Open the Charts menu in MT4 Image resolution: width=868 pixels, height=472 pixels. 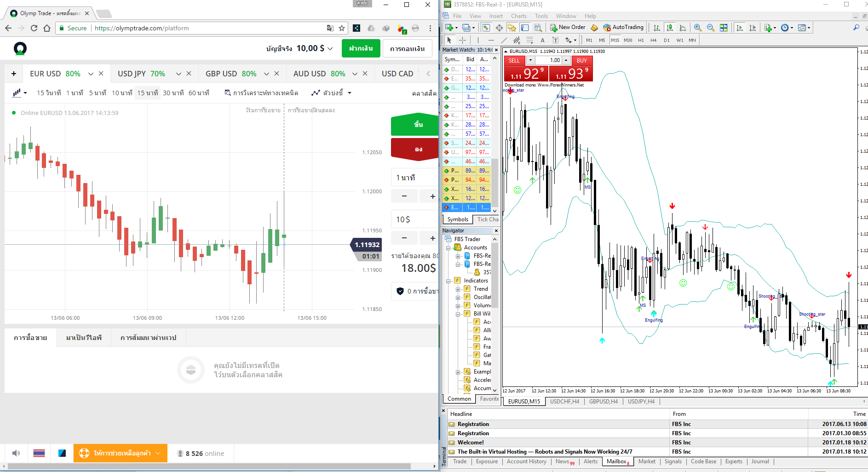[x=519, y=16]
